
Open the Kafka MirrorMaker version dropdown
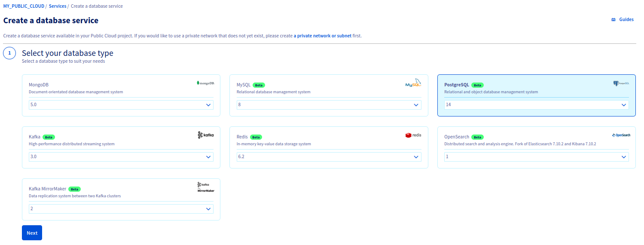click(x=121, y=209)
